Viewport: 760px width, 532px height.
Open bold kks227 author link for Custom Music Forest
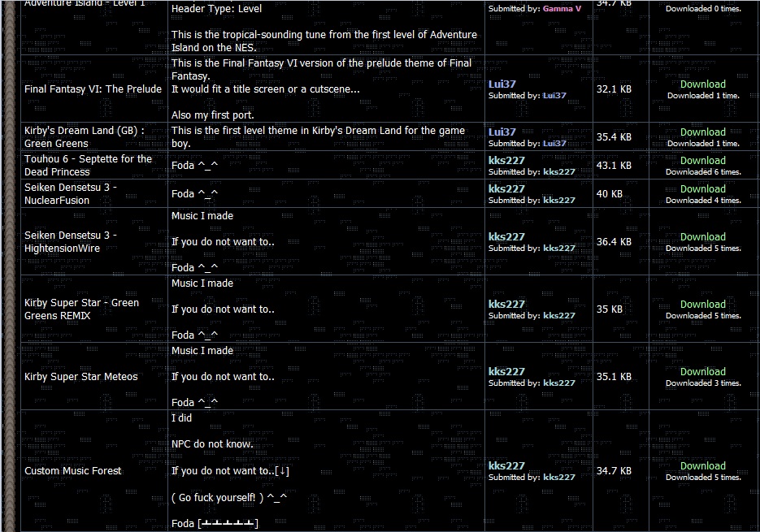click(506, 466)
